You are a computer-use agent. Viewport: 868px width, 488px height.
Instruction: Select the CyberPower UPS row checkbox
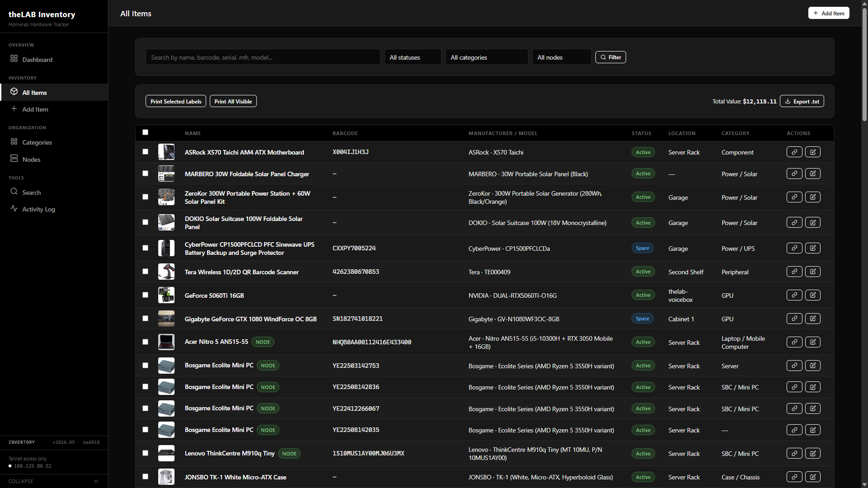click(x=145, y=248)
